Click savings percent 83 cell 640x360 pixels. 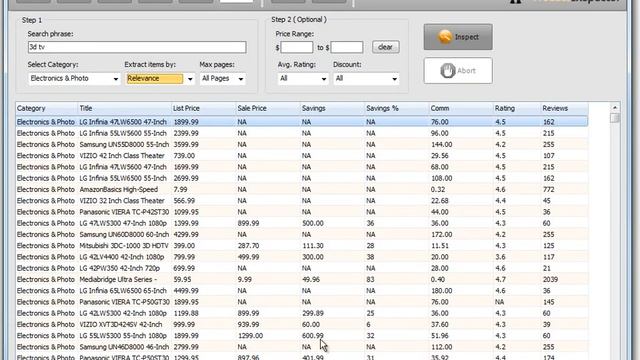370,280
